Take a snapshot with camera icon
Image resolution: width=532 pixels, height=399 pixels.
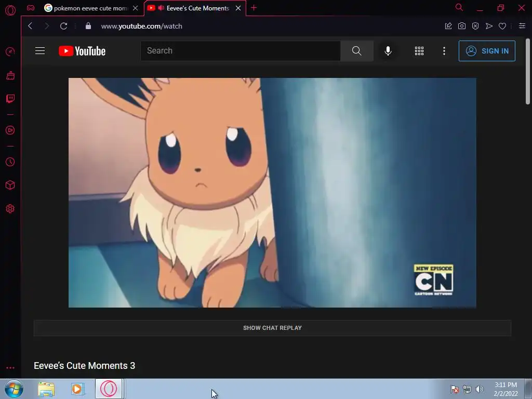pyautogui.click(x=462, y=26)
